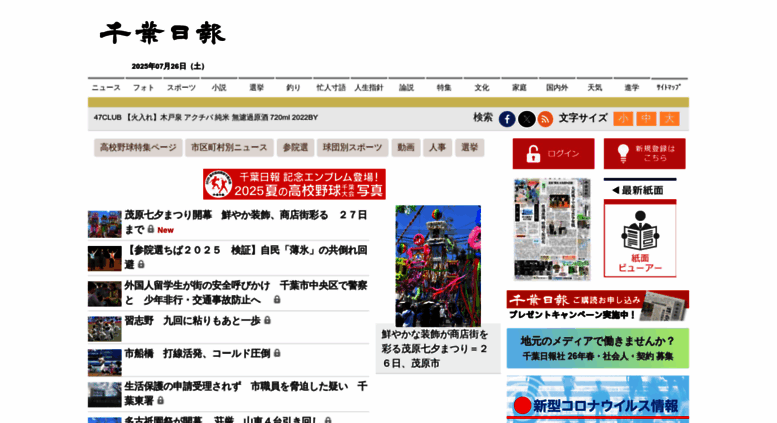Click 新規登録はこちら lightbulb button
The height and width of the screenshot is (423, 777).
point(644,154)
